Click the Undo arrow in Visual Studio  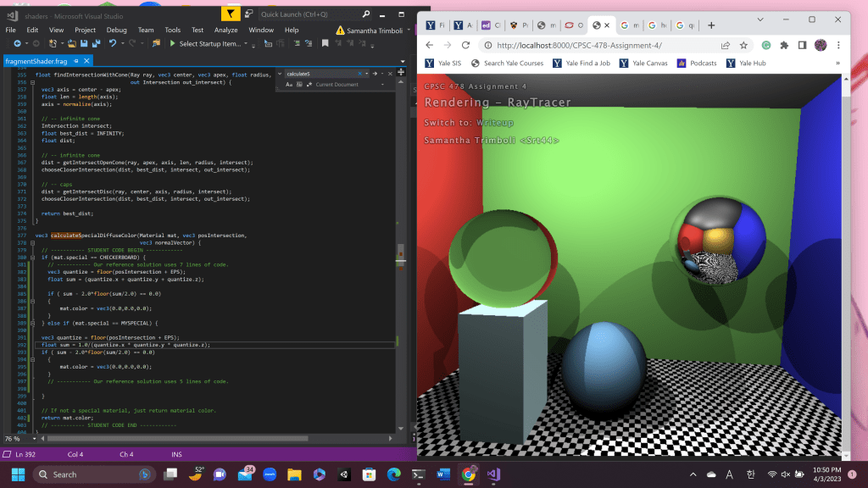tap(112, 43)
